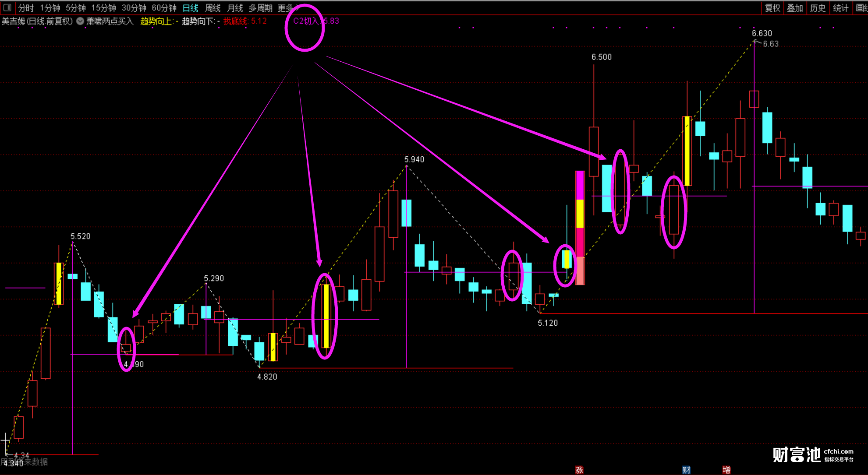Select the 60分钟 period tab

(x=164, y=8)
